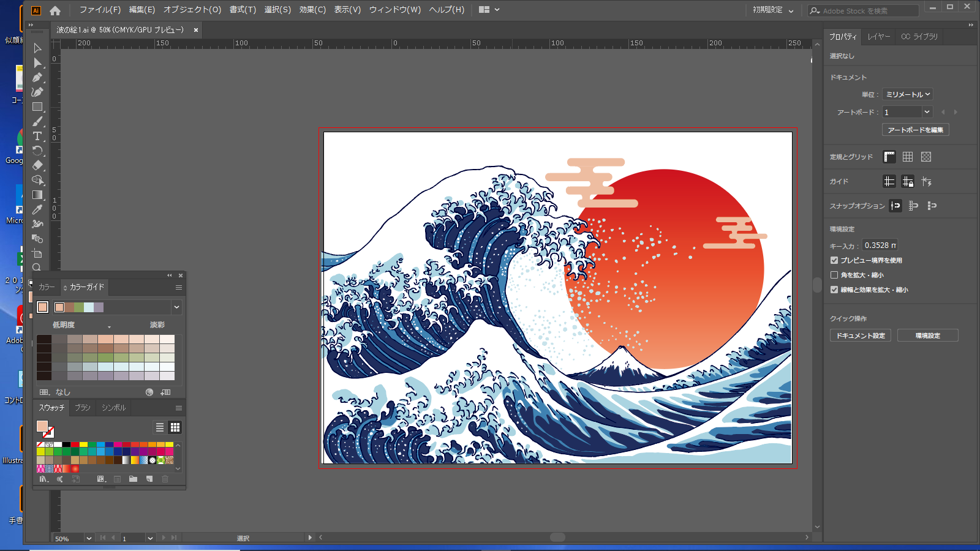The width and height of the screenshot is (980, 551).
Task: Open the オブジェクト(O) menu
Action: (192, 10)
